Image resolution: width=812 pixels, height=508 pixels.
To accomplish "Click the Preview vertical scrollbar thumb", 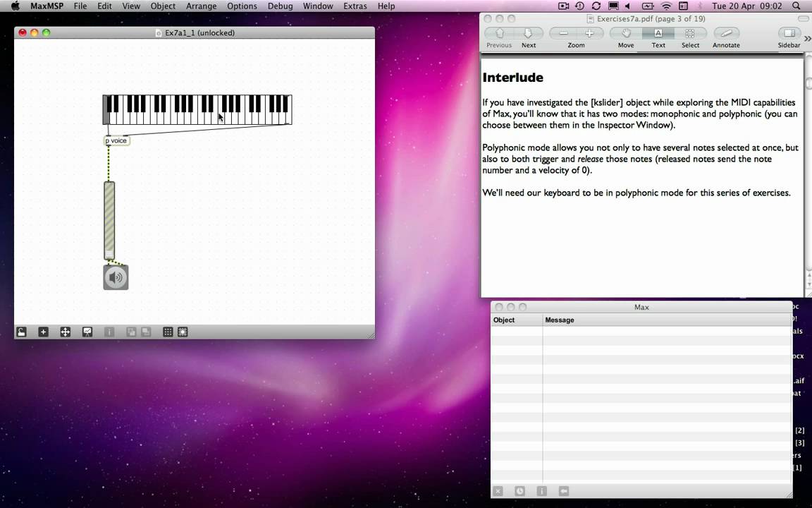I will click(808, 83).
